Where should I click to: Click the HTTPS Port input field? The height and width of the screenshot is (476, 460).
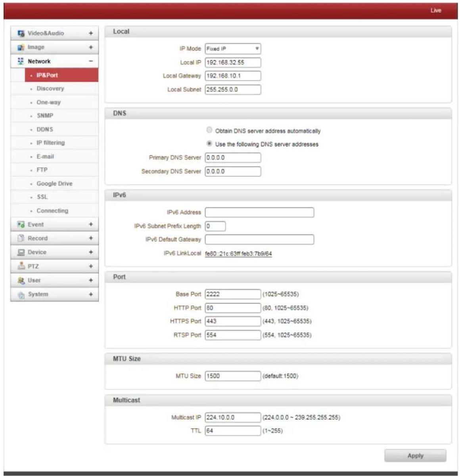pyautogui.click(x=233, y=321)
